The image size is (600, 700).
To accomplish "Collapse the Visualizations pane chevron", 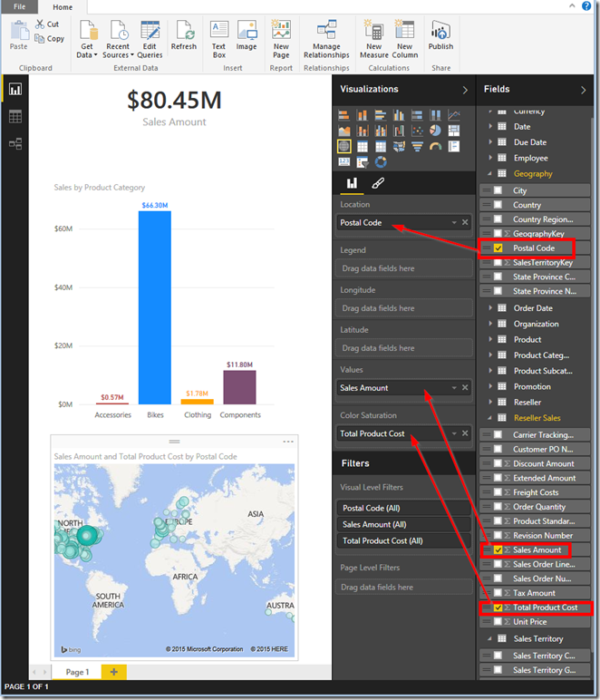I will pos(465,90).
